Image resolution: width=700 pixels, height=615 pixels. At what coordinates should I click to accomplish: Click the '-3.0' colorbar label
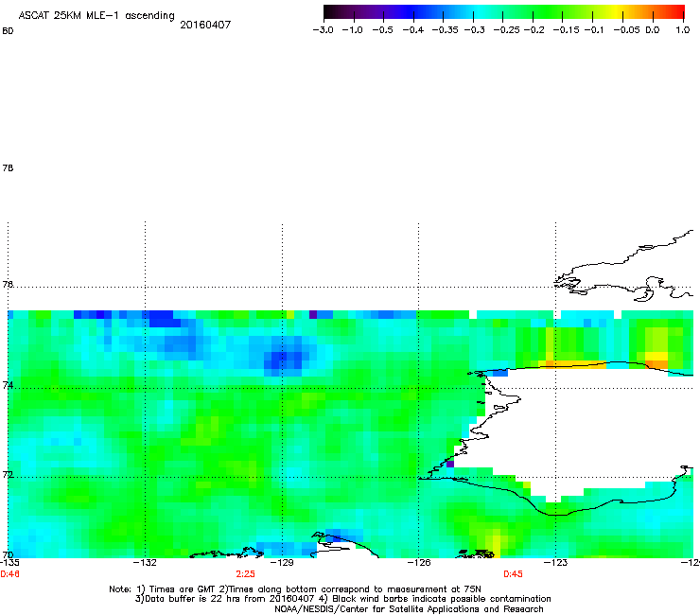[x=323, y=30]
